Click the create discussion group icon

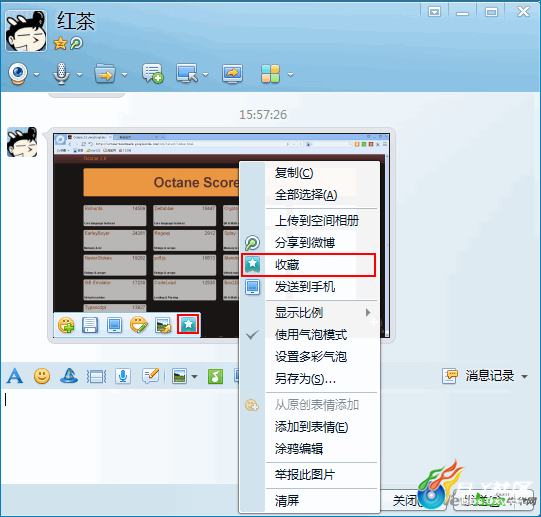click(x=153, y=74)
